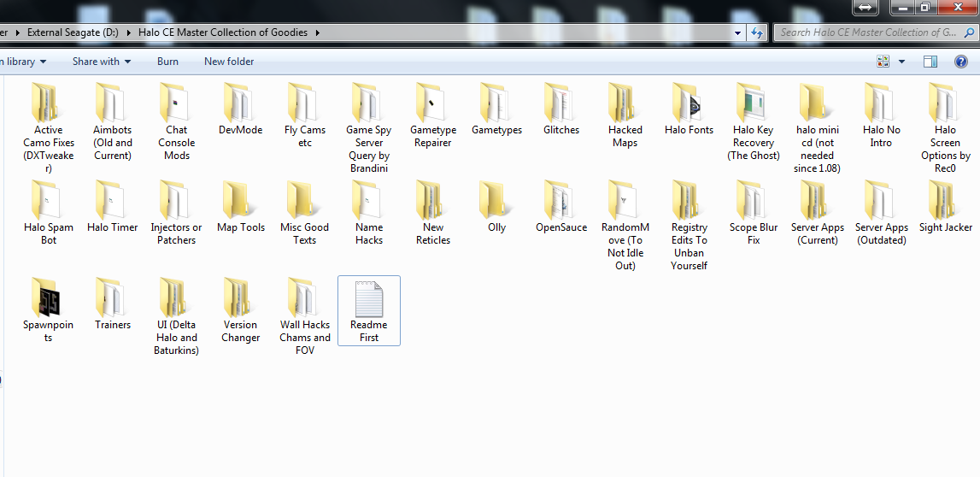Click the New folder button

[229, 62]
